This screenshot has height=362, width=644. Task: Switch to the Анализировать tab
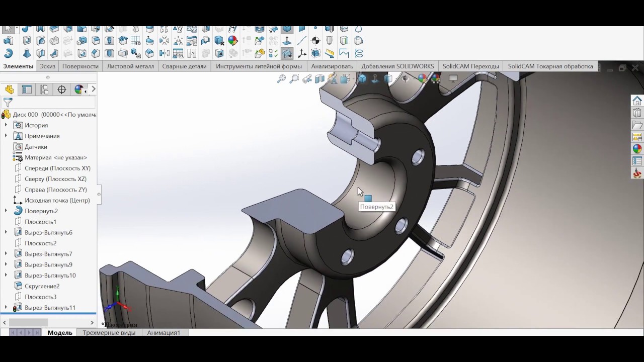[332, 66]
